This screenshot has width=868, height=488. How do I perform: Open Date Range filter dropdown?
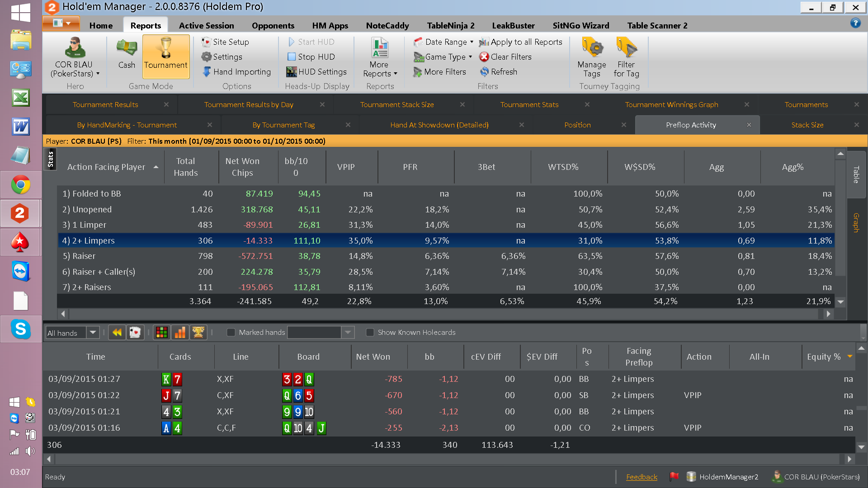443,42
